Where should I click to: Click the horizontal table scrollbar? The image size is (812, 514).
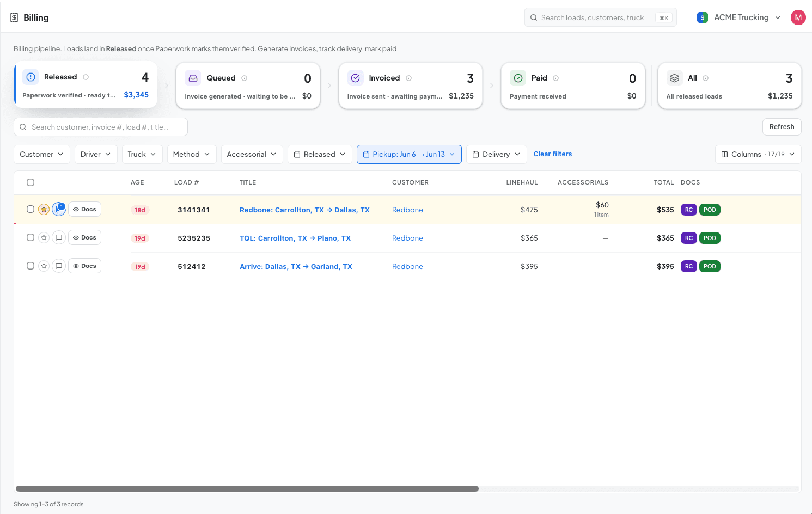click(247, 488)
